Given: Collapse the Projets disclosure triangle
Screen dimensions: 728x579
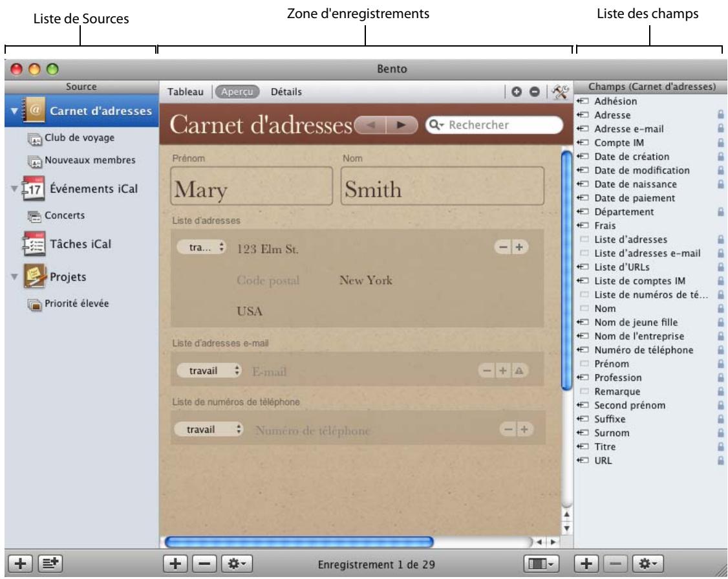Looking at the screenshot, I should pyautogui.click(x=14, y=277).
